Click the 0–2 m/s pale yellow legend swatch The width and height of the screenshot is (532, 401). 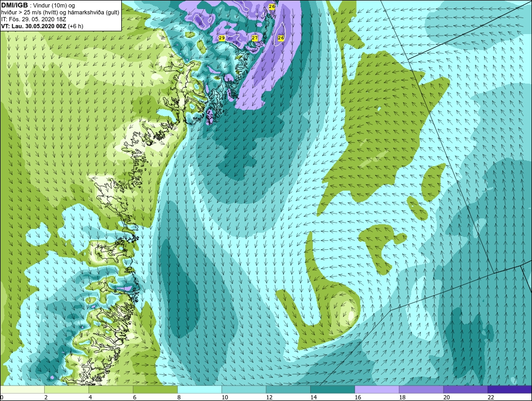click(x=22, y=389)
